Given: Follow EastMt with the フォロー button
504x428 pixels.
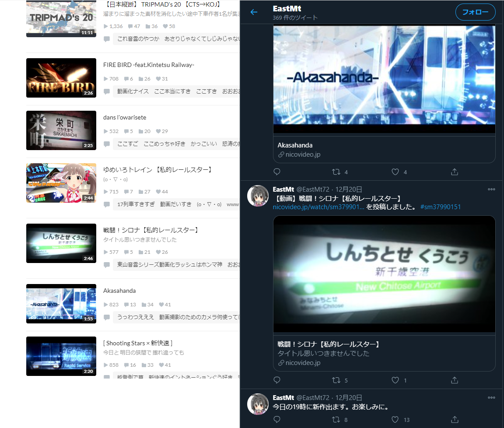Looking at the screenshot, I should (475, 12).
